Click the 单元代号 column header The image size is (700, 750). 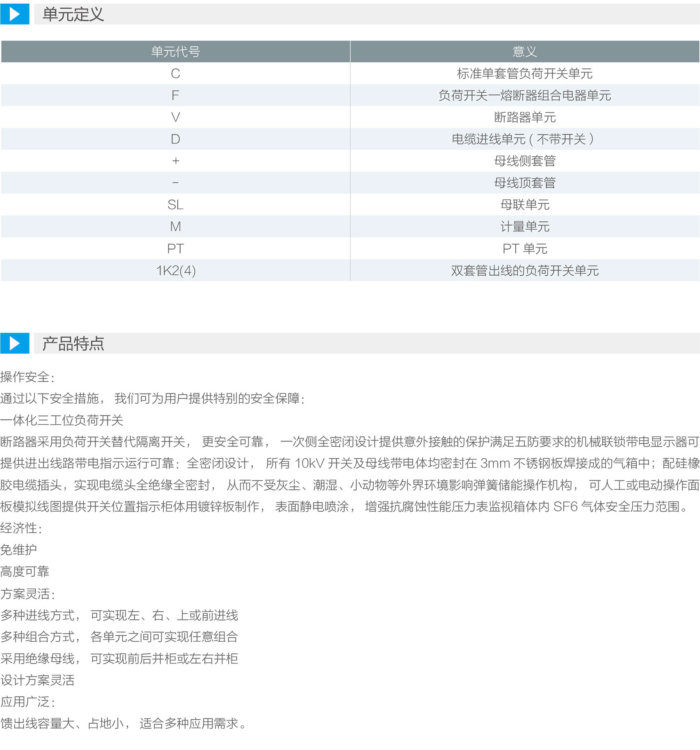click(x=175, y=52)
